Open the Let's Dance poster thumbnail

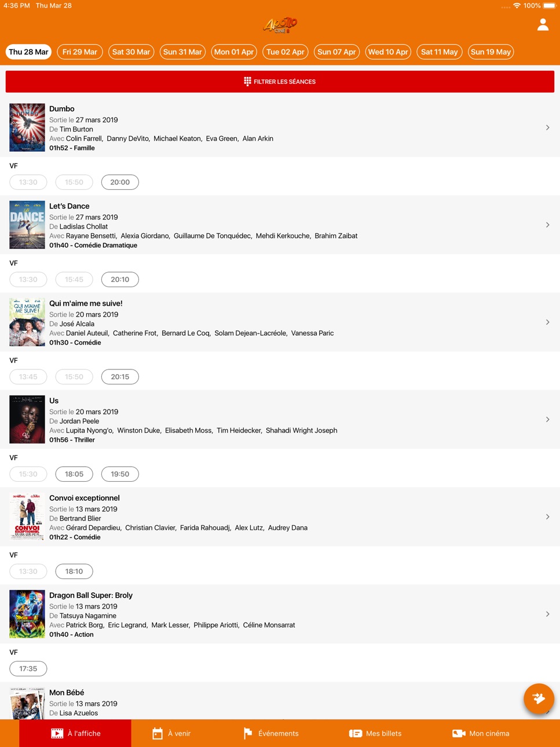click(x=27, y=225)
